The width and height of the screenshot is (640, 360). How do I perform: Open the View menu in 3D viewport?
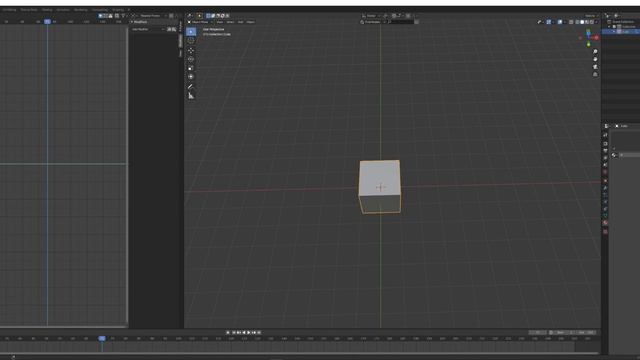[x=220, y=22]
